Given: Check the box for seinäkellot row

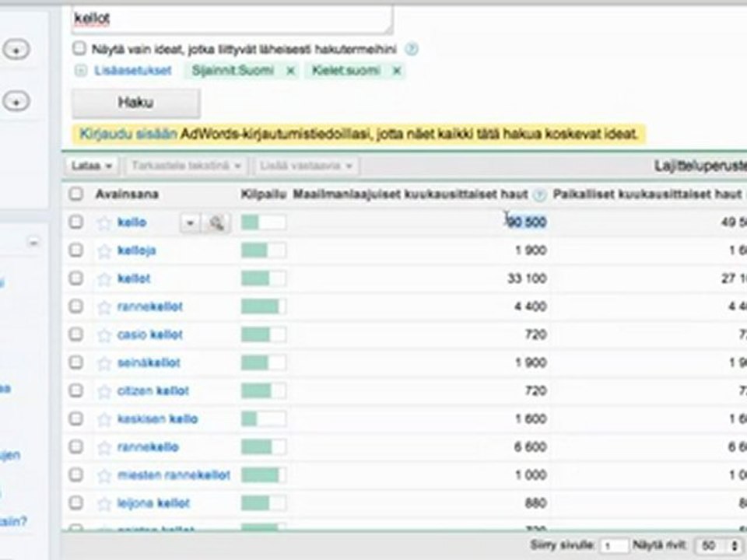Looking at the screenshot, I should [x=75, y=362].
